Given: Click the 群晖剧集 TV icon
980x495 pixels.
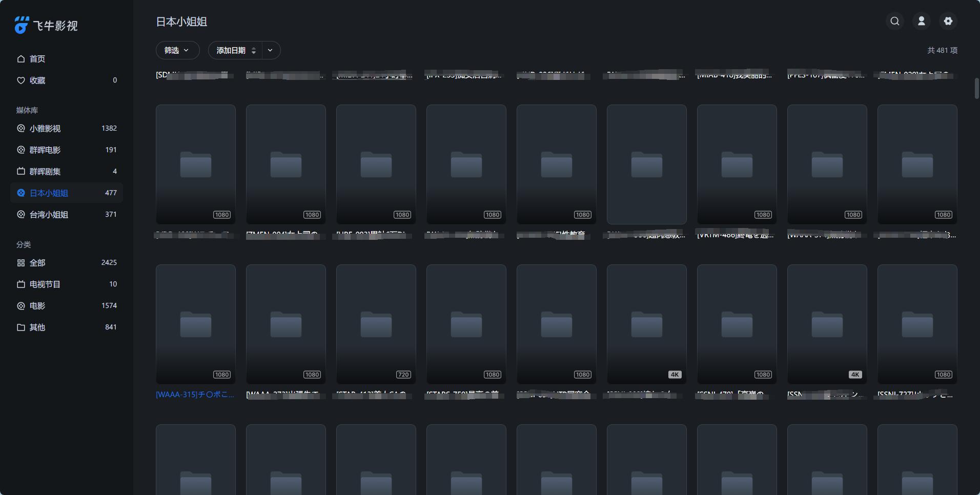Looking at the screenshot, I should point(21,172).
